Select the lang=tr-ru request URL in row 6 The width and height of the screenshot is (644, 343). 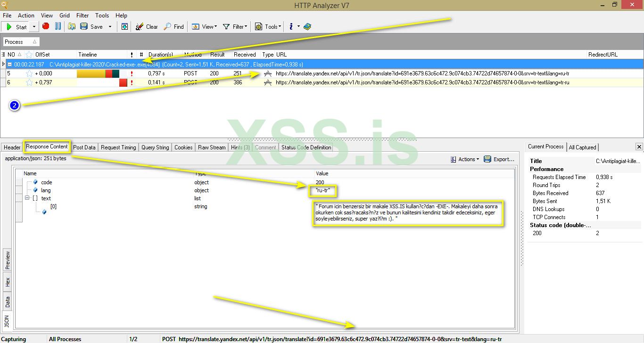tap(422, 82)
